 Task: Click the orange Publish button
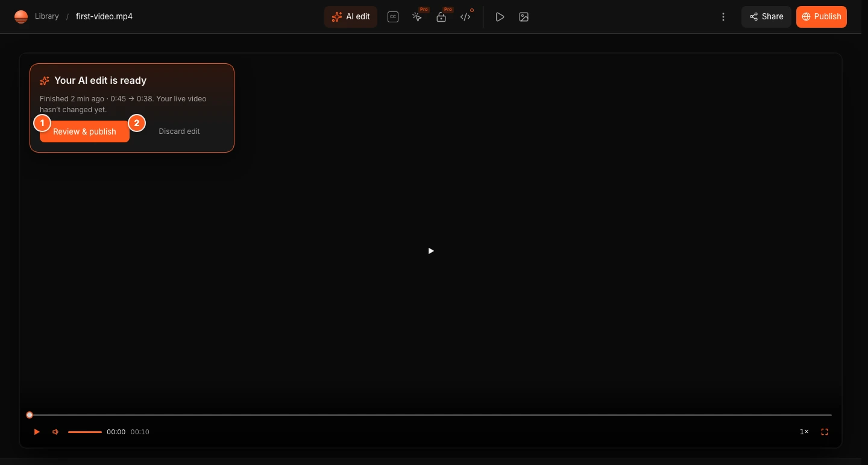pos(822,17)
